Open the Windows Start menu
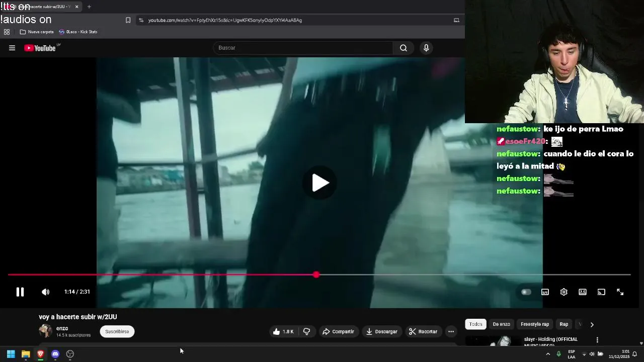 pos(11,354)
